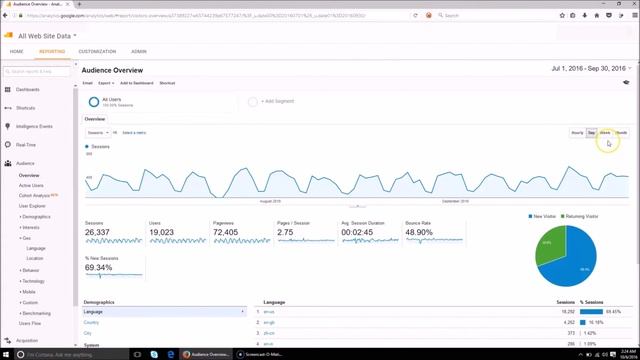Open the Export dropdown
The height and width of the screenshot is (360, 640).
point(106,83)
